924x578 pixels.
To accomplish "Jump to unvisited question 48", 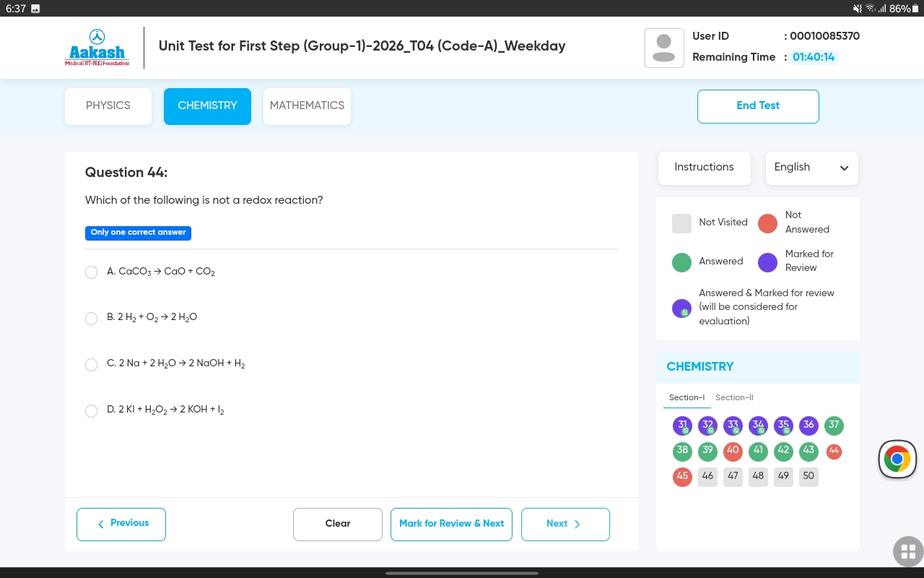I will (x=758, y=476).
